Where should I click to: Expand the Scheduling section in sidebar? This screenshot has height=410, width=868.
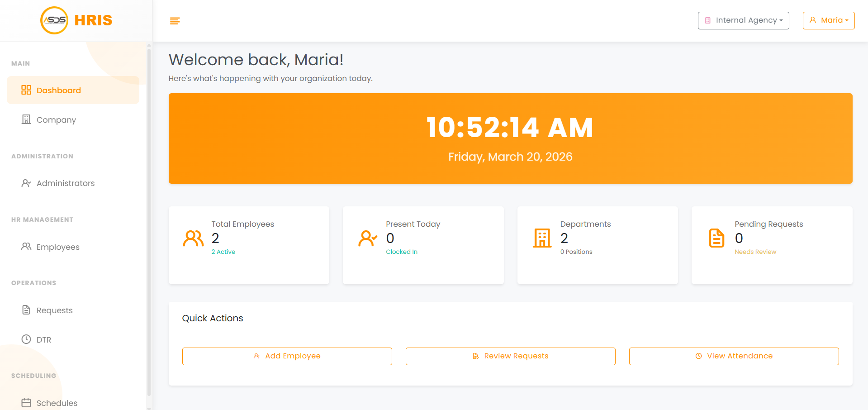[x=33, y=376]
